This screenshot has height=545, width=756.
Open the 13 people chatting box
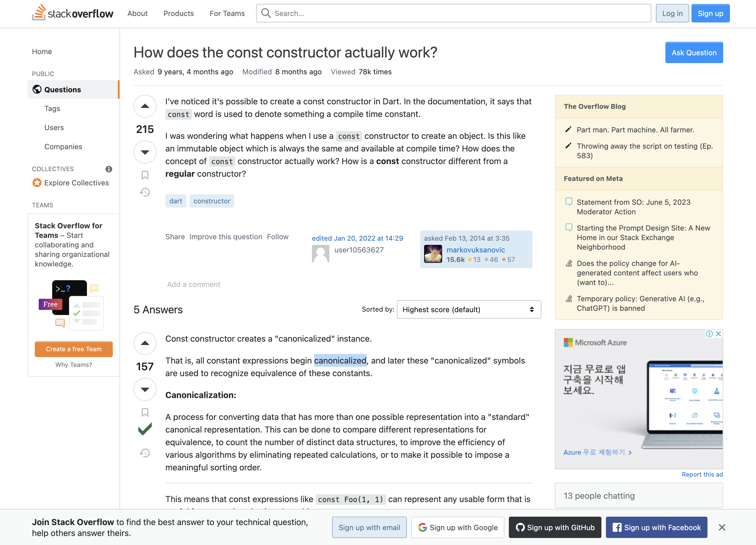pos(639,496)
